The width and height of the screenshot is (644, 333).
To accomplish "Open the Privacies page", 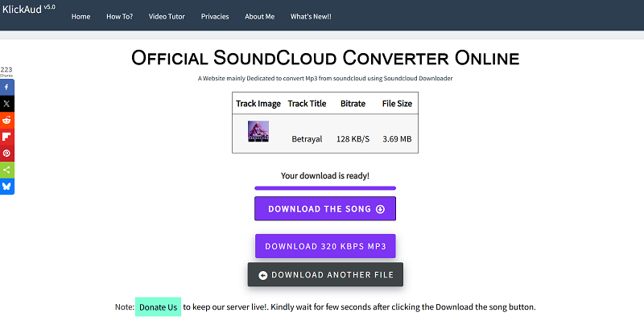I will (215, 16).
